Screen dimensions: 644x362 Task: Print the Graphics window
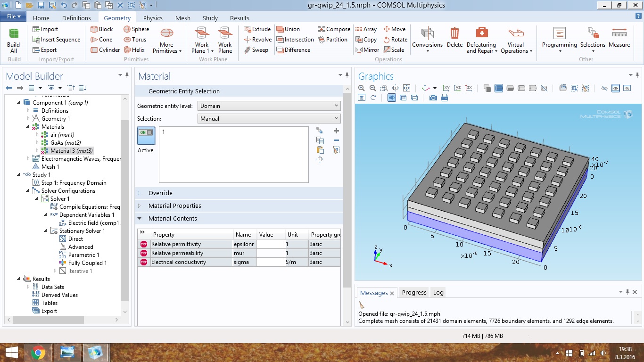(x=444, y=98)
